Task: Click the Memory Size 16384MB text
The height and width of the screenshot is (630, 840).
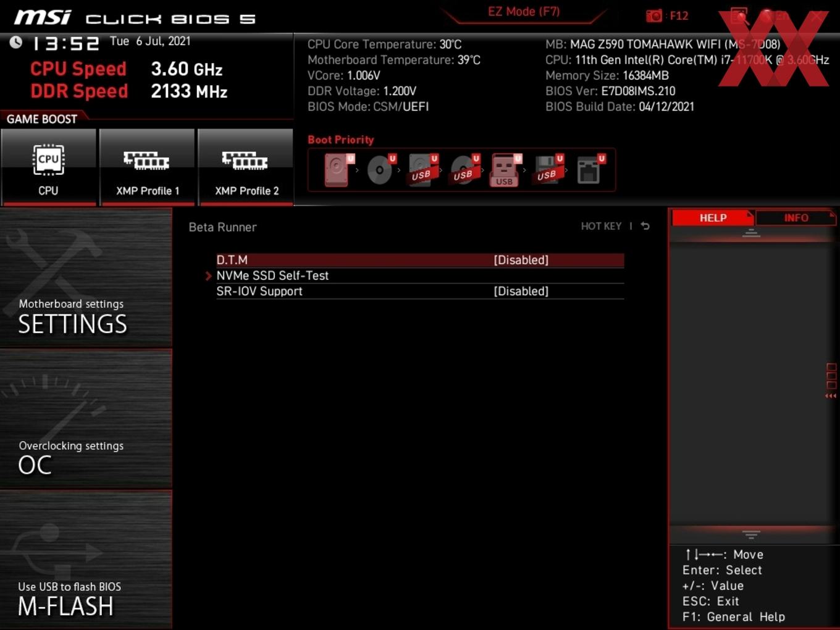Action: click(607, 75)
